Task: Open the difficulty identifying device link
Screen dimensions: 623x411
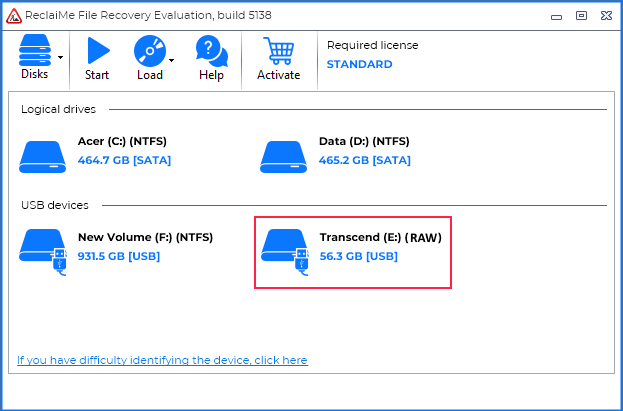Action: coord(163,360)
